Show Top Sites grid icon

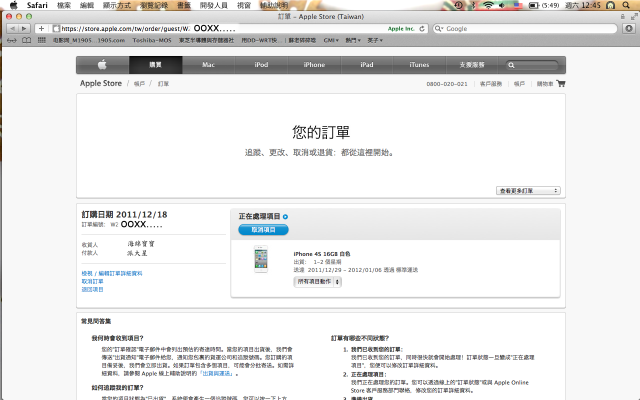(41, 40)
